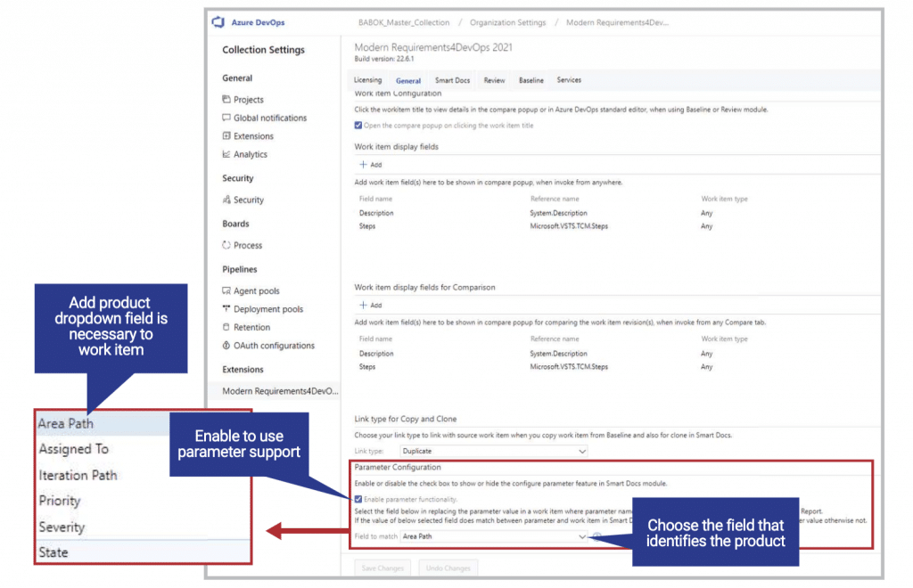Toggle 'Open the compare popup' checkbox
The width and height of the screenshot is (913, 588).
coord(358,126)
